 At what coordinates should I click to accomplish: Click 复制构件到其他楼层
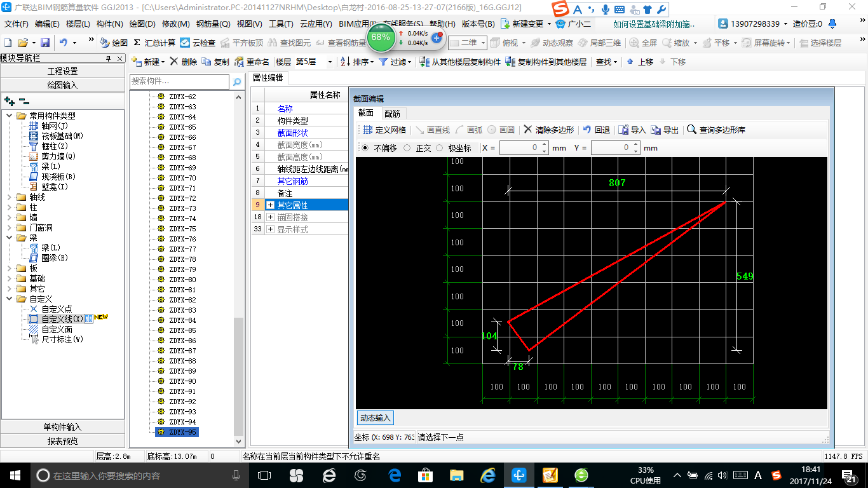tap(546, 62)
